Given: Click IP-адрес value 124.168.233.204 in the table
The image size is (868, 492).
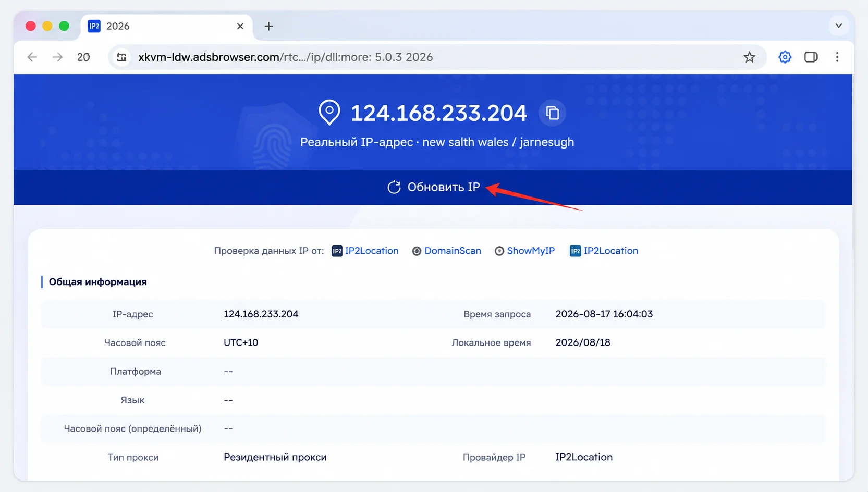Looking at the screenshot, I should (261, 314).
